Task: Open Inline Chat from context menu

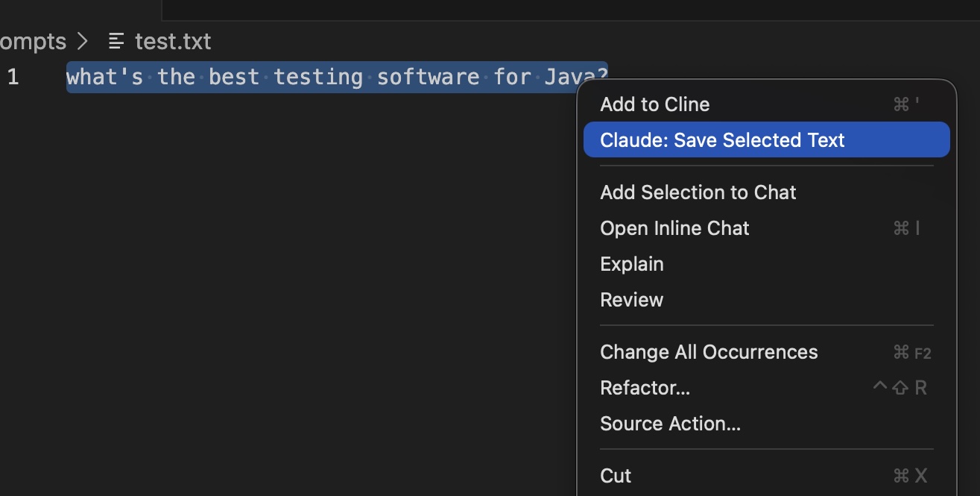Action: [x=674, y=227]
